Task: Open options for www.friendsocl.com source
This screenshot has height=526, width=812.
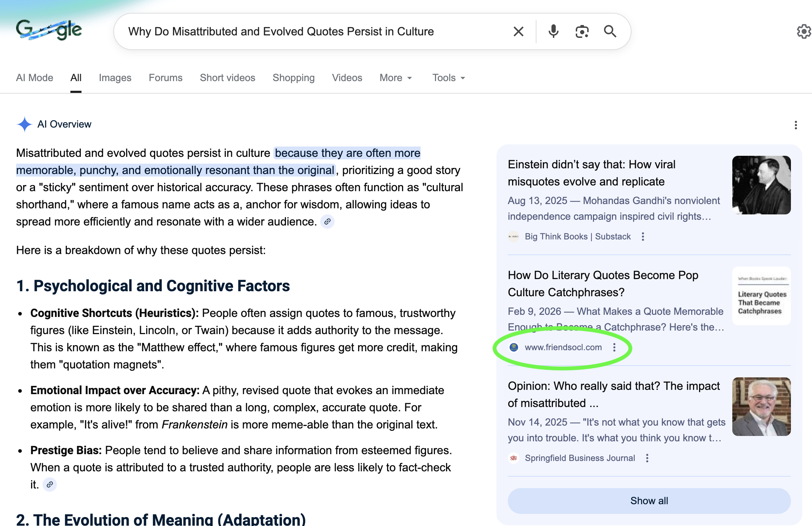Action: point(614,347)
